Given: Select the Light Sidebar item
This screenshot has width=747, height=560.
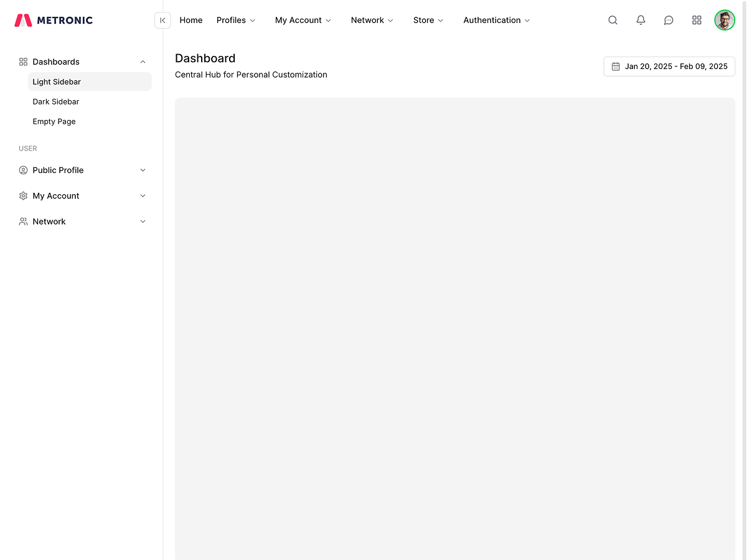Looking at the screenshot, I should point(57,82).
